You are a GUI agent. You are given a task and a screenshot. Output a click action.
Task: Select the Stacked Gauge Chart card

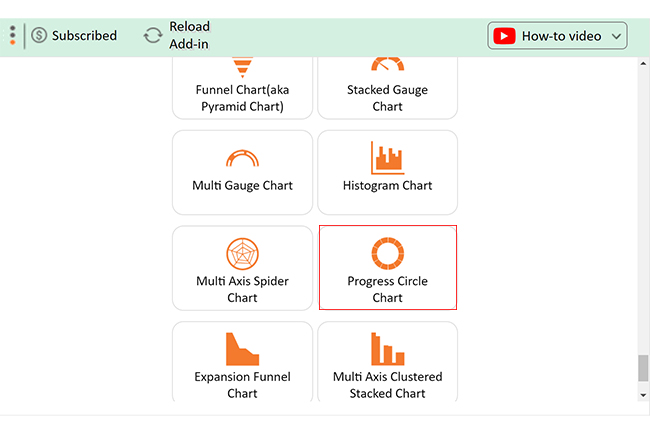click(388, 88)
